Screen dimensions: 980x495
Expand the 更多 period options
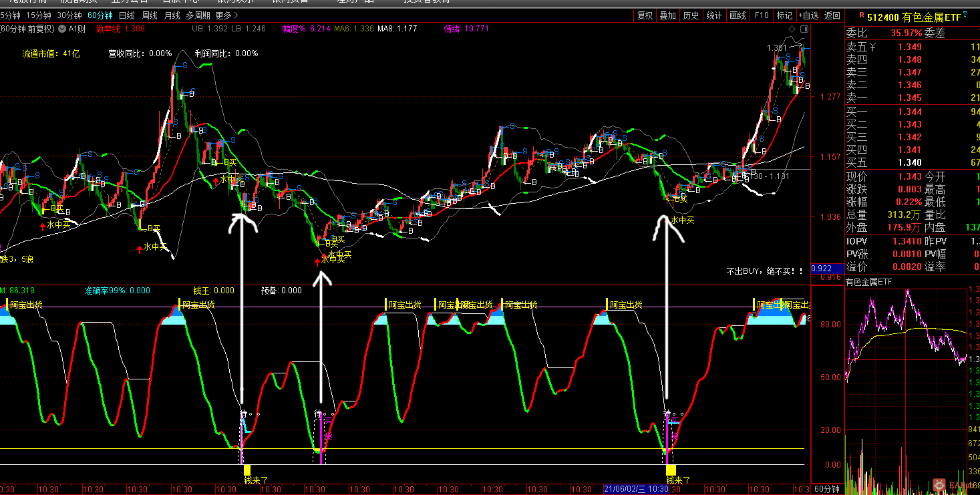pos(227,15)
